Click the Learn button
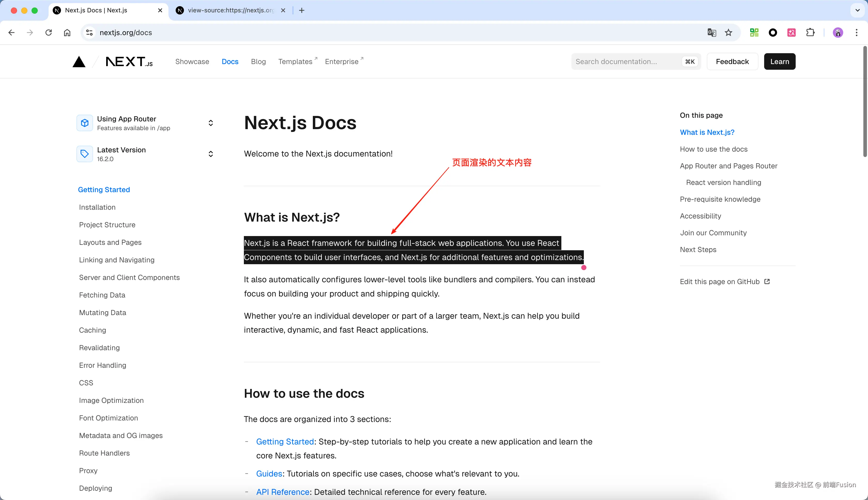 pyautogui.click(x=779, y=61)
